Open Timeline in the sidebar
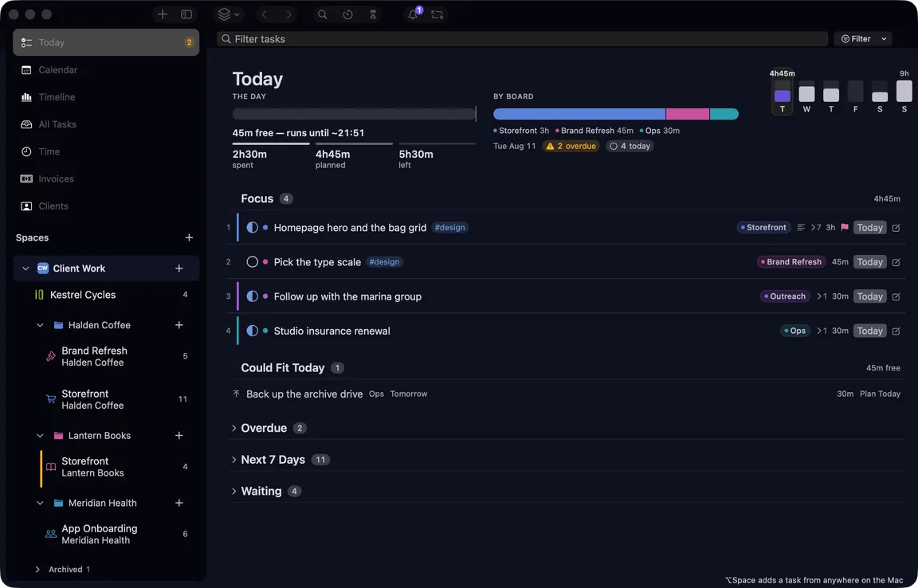Viewport: 918px width, 588px height. [106, 97]
